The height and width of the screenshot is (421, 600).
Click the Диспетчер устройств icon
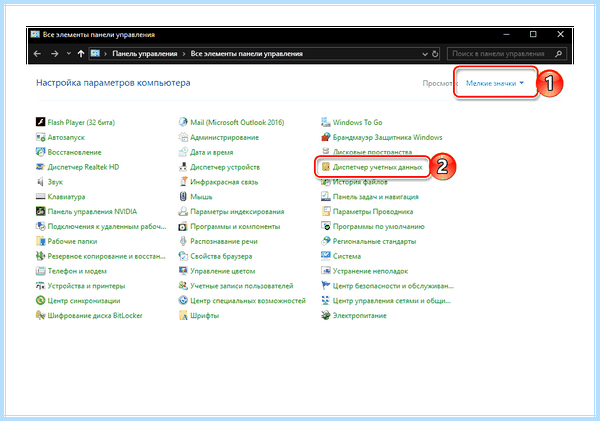(183, 167)
